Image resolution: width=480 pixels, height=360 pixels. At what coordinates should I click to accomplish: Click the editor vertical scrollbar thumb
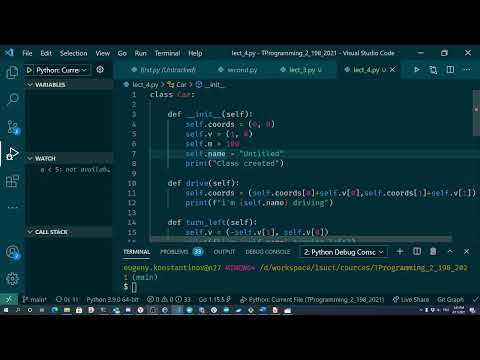(476, 113)
